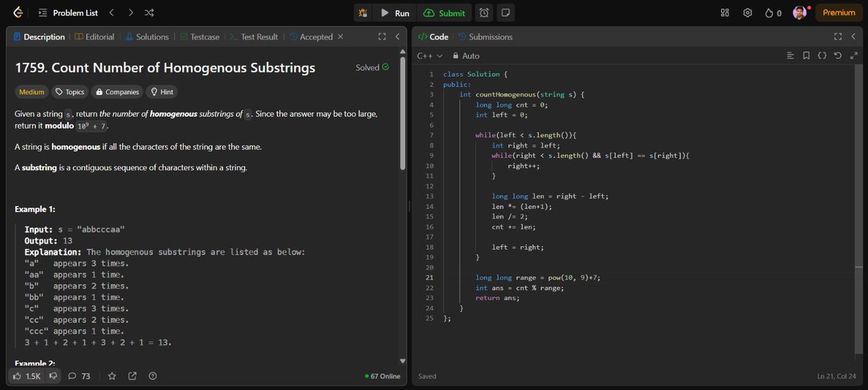Open the notes sticky icon
The width and height of the screenshot is (868, 390).
pyautogui.click(x=506, y=13)
